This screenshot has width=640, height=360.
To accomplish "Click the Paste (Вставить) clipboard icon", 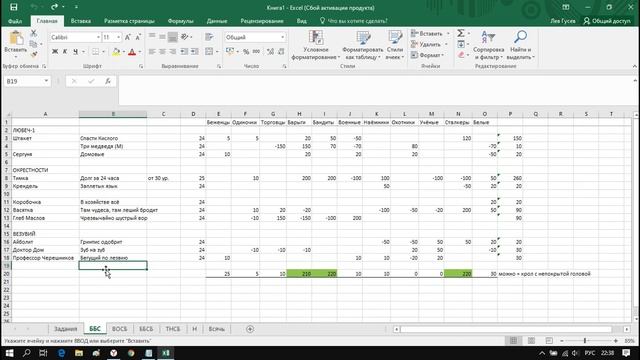I will pos(16,38).
